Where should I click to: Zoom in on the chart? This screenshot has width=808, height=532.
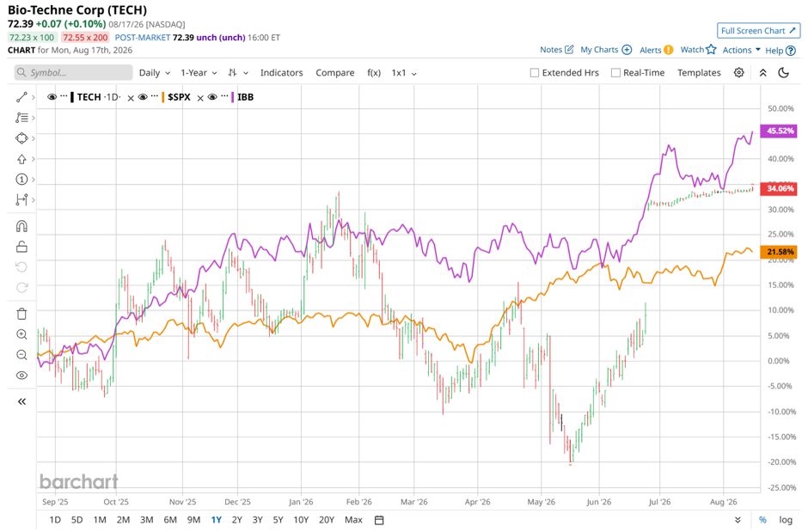21,334
